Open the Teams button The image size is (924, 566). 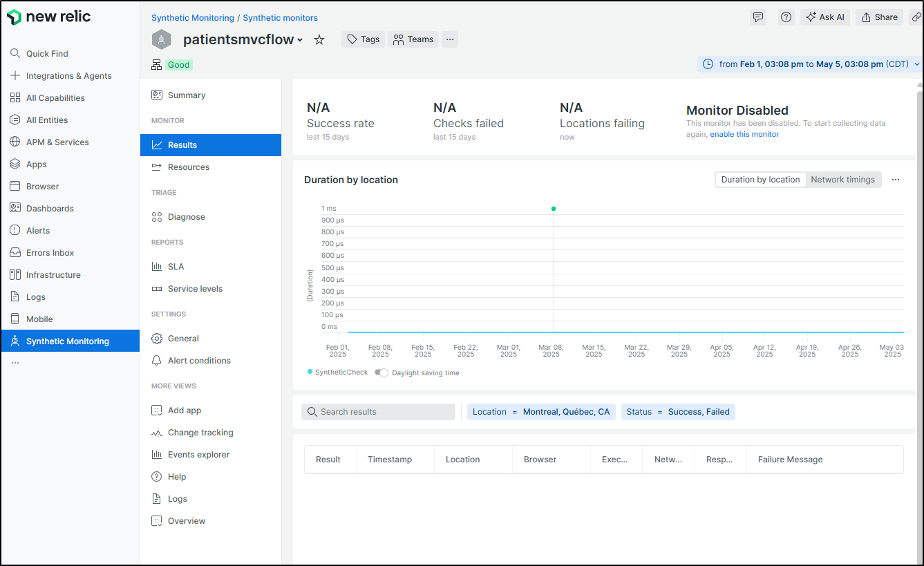tap(413, 39)
